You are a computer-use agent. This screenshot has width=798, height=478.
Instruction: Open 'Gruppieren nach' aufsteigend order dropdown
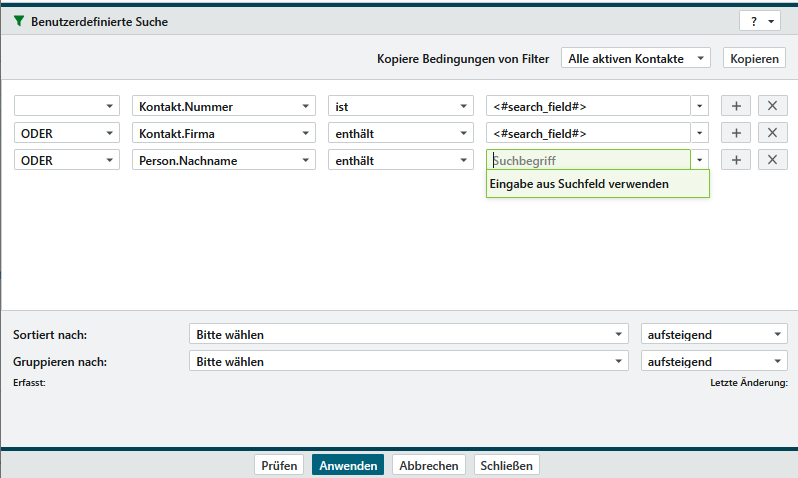tap(713, 361)
